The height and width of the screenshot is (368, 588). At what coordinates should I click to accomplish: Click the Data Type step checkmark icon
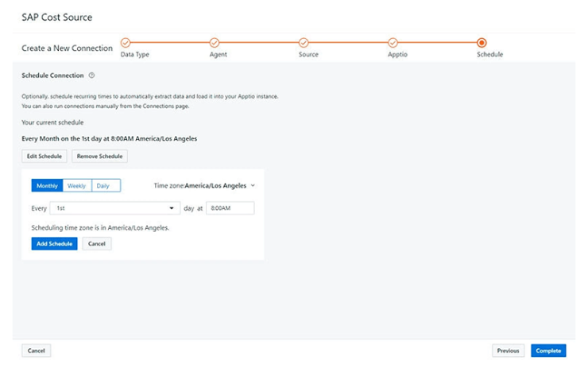click(x=126, y=43)
